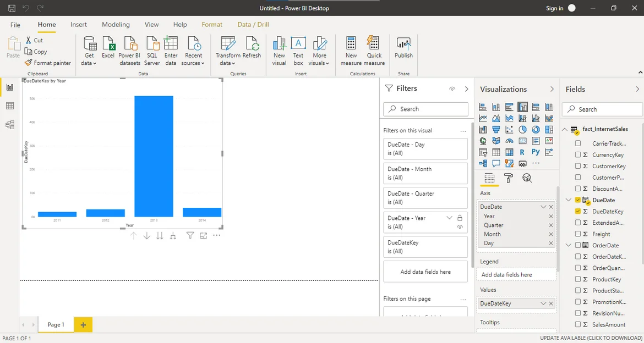
Task: Switch to the Data view in the left sidebar
Action: [x=9, y=106]
